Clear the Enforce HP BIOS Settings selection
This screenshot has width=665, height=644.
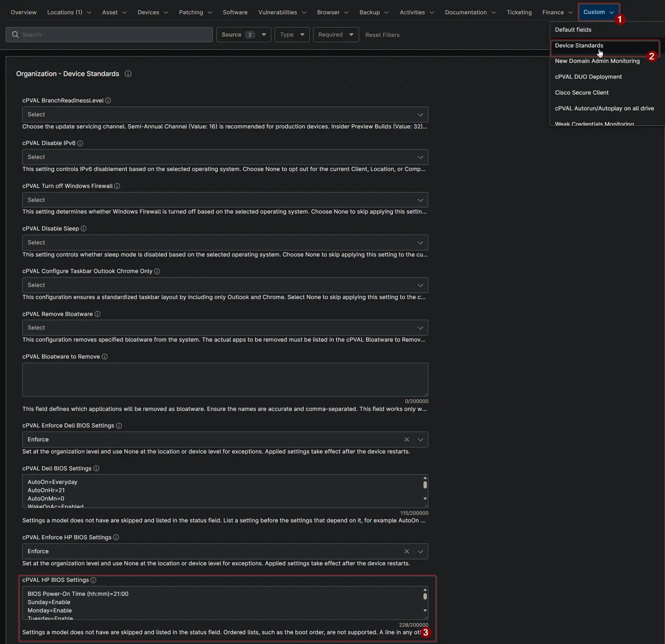(x=407, y=551)
